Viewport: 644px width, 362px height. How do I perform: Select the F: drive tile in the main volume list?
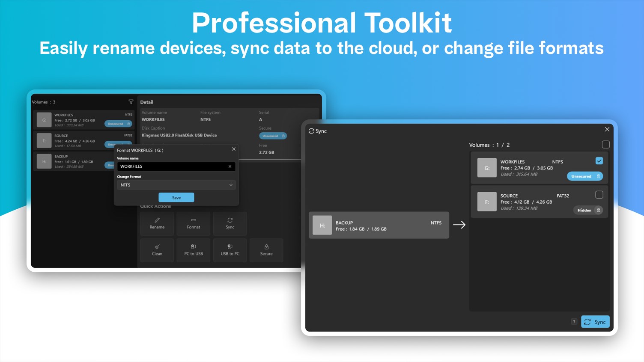44,141
